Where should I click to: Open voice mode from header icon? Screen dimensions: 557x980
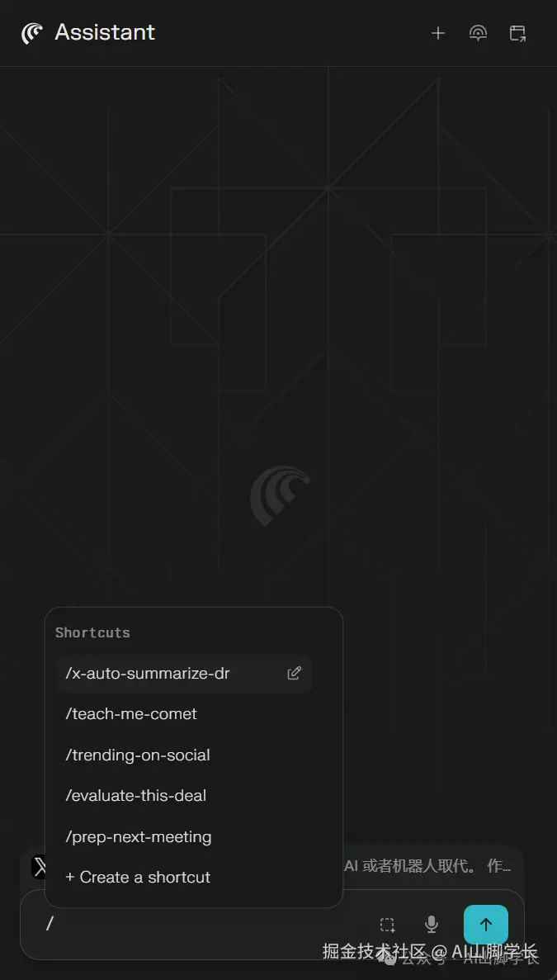[x=479, y=33]
